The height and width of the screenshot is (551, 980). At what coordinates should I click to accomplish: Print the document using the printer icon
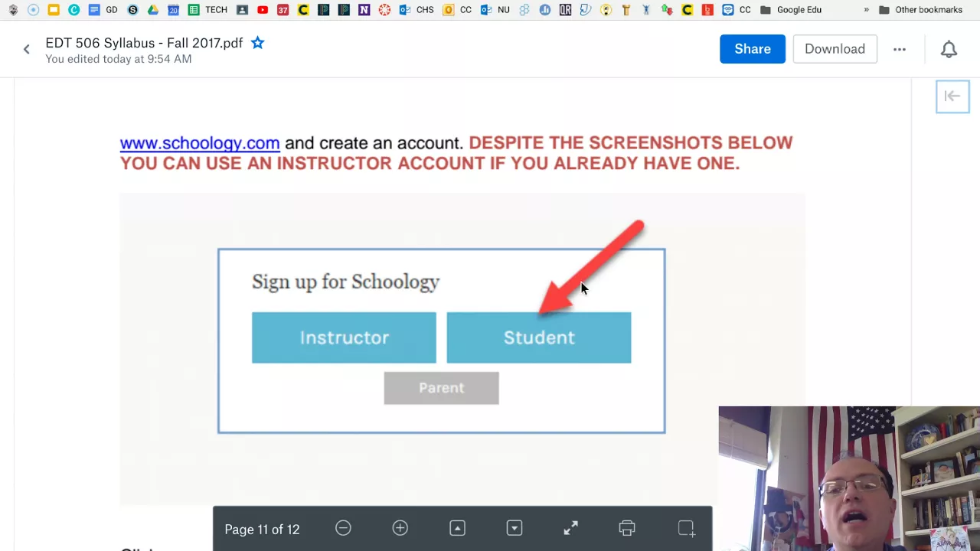pos(627,528)
